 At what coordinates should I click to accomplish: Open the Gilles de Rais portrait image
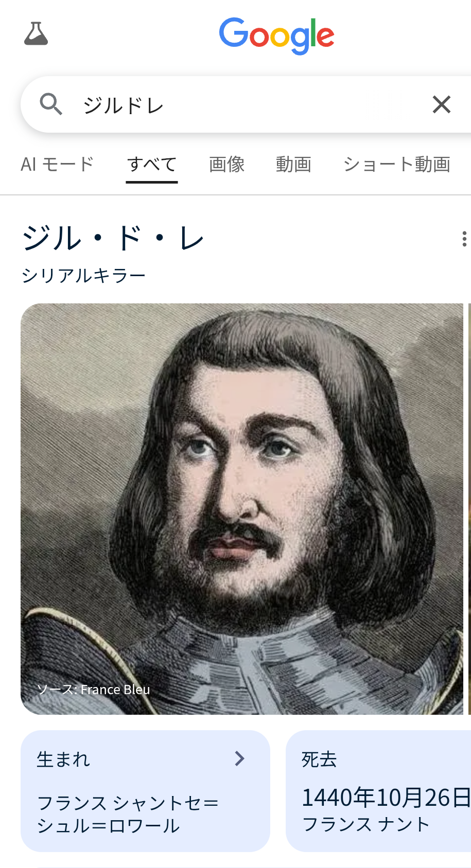coord(242,509)
